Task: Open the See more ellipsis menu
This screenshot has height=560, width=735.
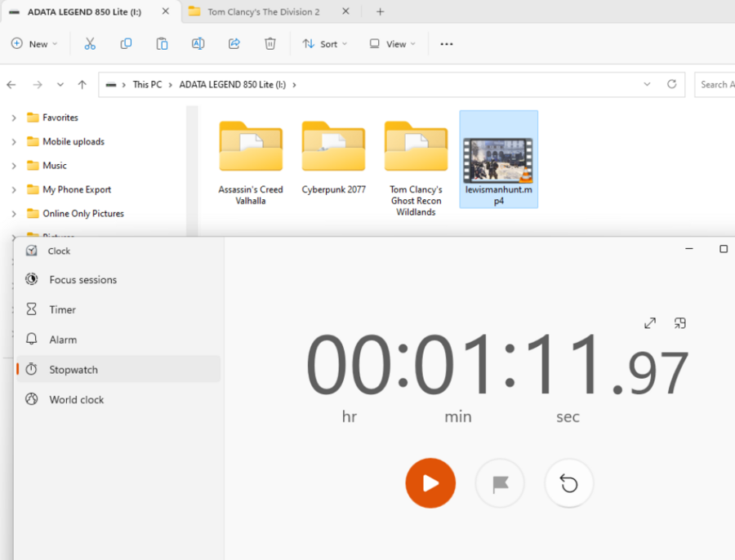Action: [447, 44]
